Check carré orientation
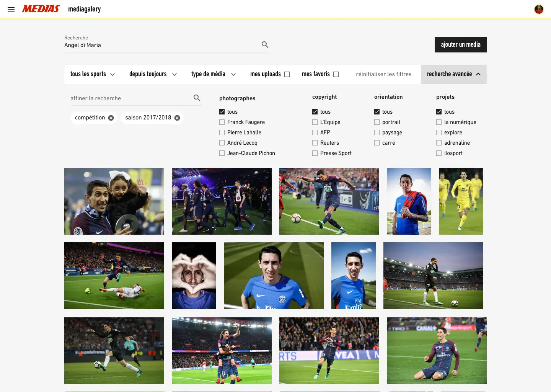Viewport: 551px width, 392px height. 377,143
